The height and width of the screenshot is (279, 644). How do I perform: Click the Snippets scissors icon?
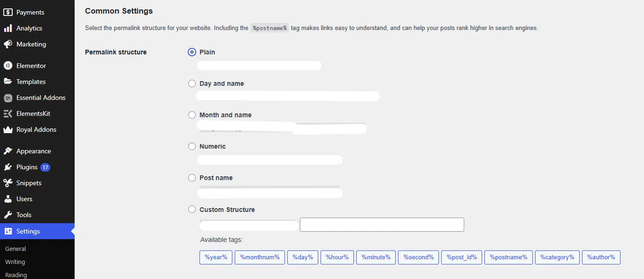click(x=7, y=183)
